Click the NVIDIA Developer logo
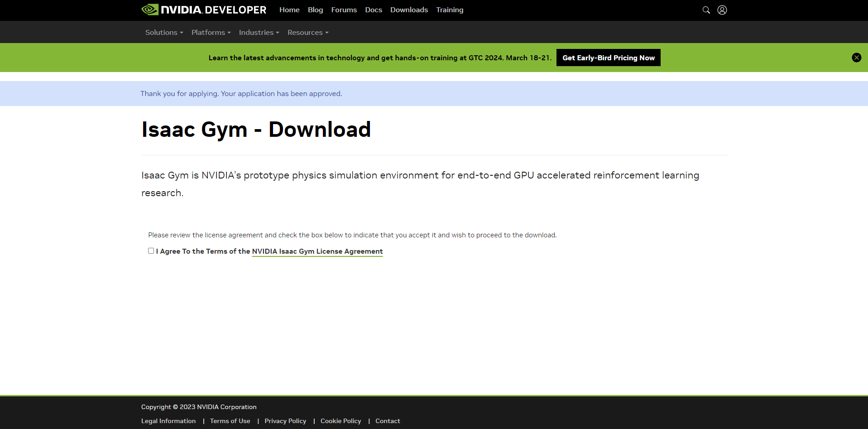This screenshot has width=868, height=429. tap(204, 10)
